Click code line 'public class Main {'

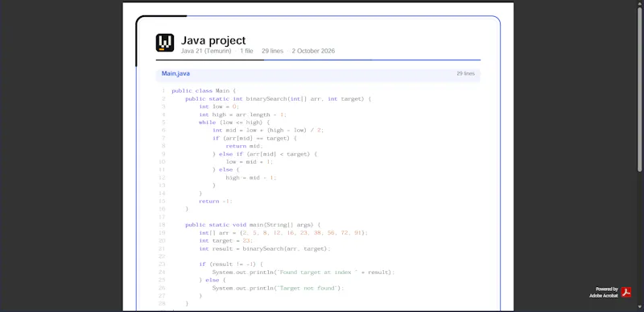coord(204,91)
